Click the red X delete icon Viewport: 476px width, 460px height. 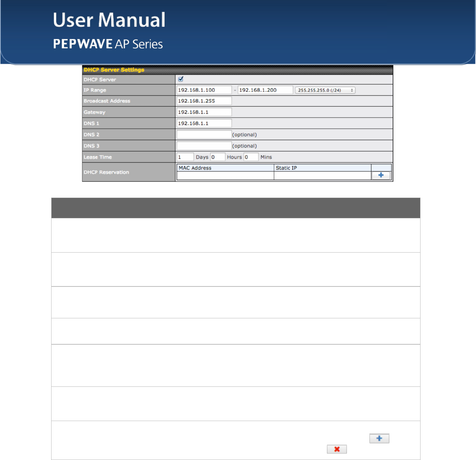(337, 449)
